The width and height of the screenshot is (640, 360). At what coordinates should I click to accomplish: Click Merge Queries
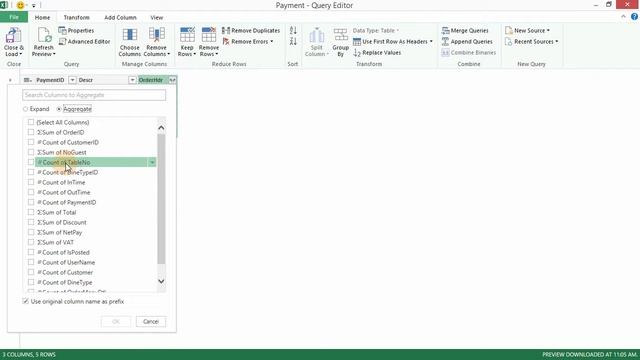[465, 31]
